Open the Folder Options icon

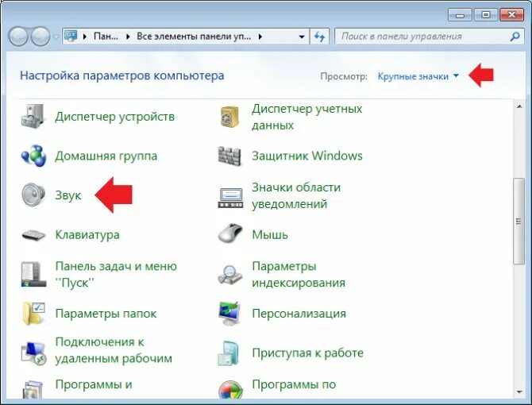(x=33, y=313)
